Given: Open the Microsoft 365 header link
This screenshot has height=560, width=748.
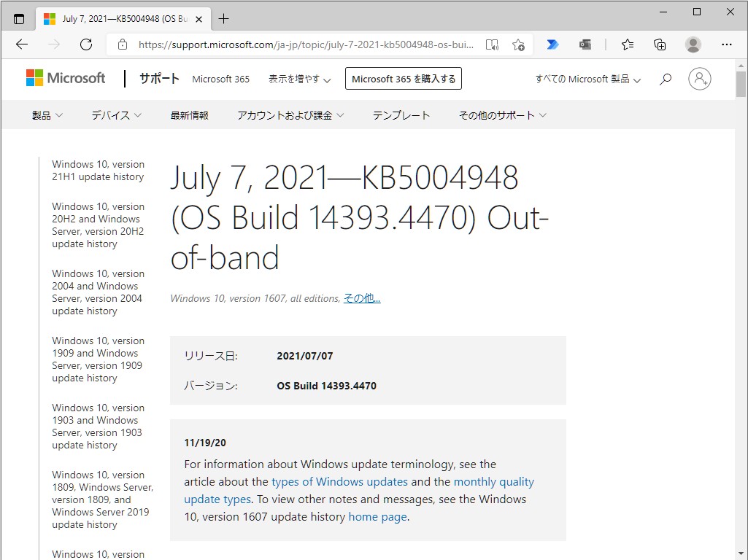Looking at the screenshot, I should (x=220, y=79).
